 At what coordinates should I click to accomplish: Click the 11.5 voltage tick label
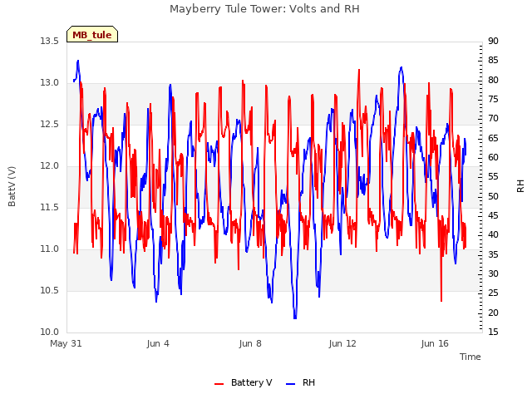point(50,207)
